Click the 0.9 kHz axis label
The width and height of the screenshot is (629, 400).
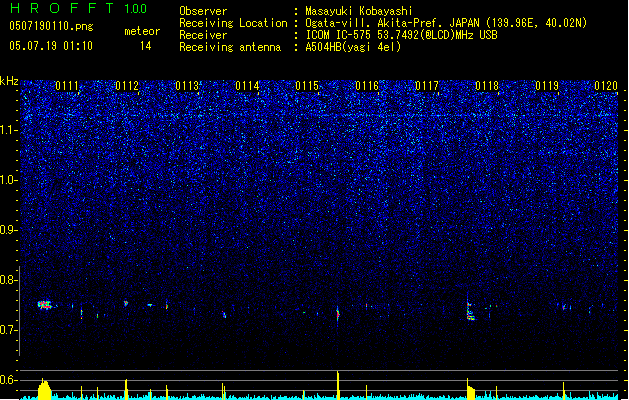click(x=9, y=230)
